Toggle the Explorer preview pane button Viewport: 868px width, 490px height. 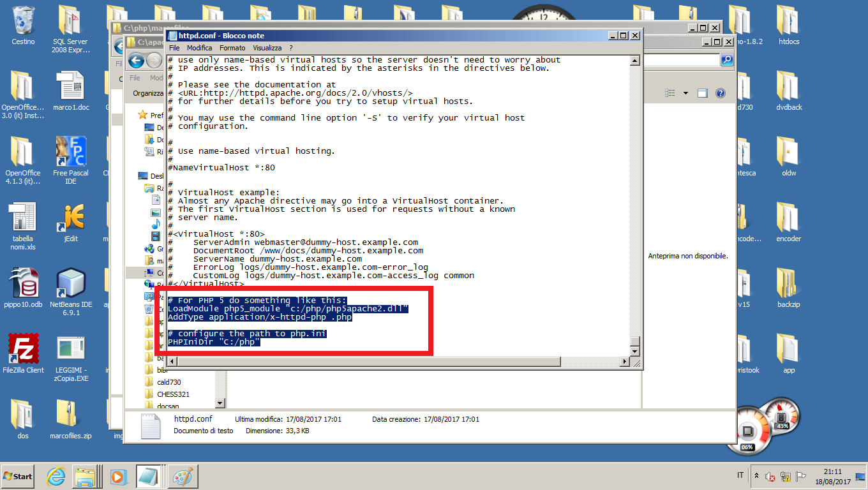point(703,93)
